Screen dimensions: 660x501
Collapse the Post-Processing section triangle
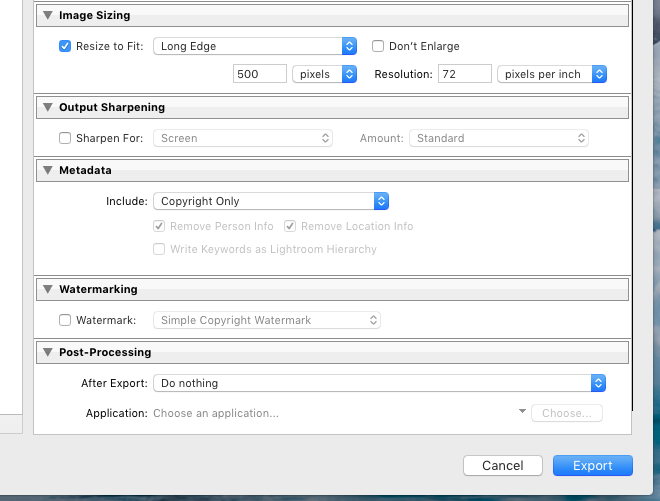48,352
